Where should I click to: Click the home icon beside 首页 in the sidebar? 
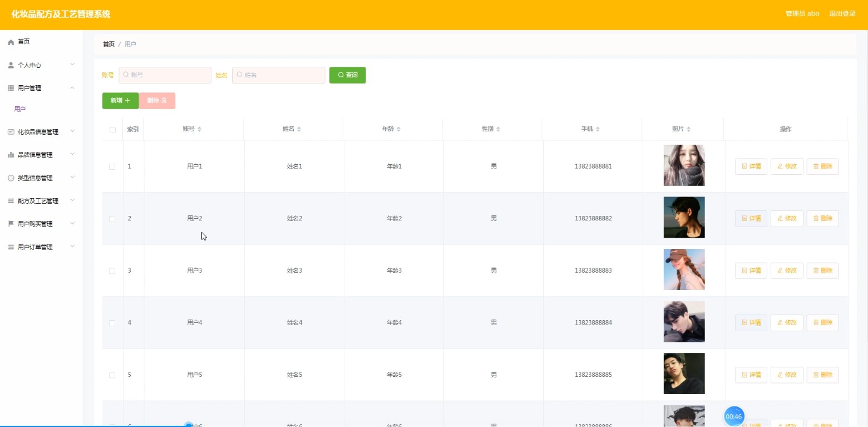(x=11, y=42)
